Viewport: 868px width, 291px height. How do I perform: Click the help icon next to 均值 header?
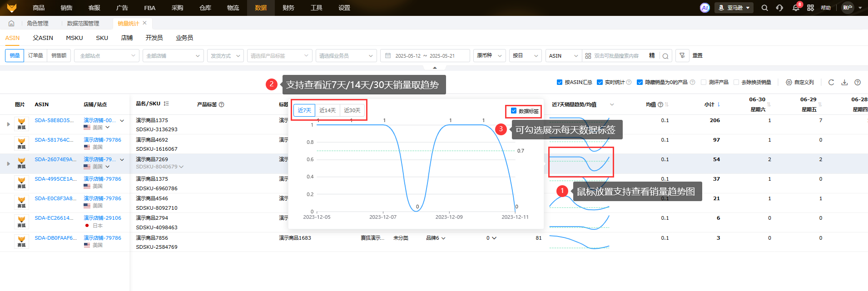660,104
